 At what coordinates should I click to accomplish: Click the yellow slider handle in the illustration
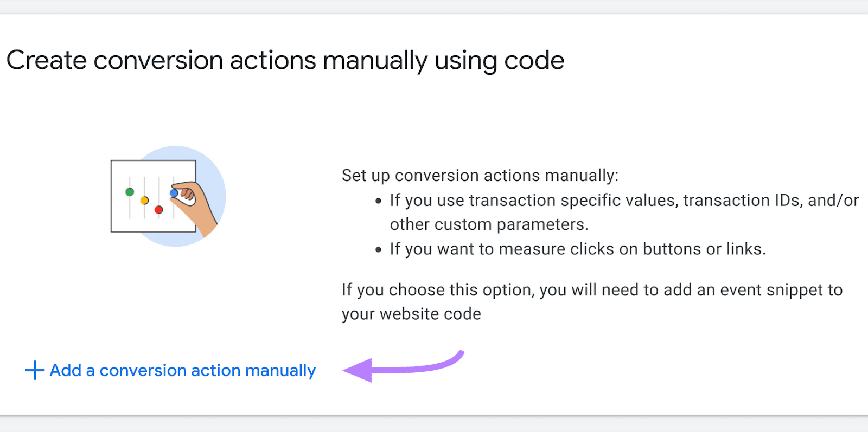[144, 201]
